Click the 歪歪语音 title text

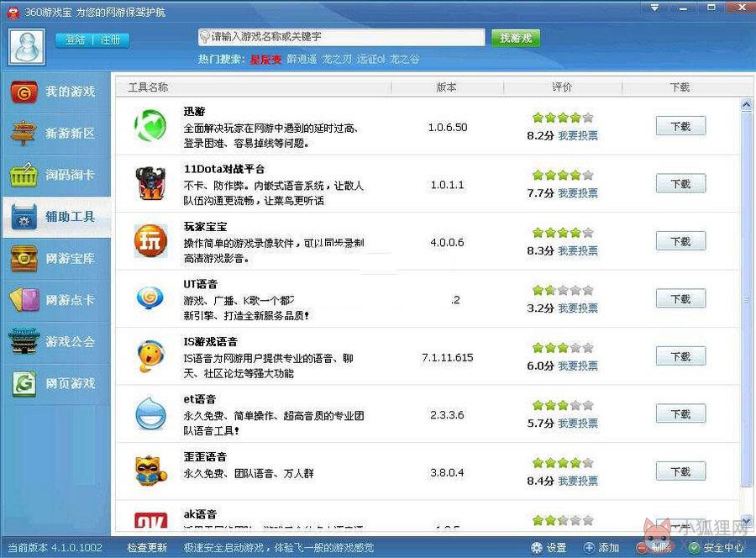[205, 456]
